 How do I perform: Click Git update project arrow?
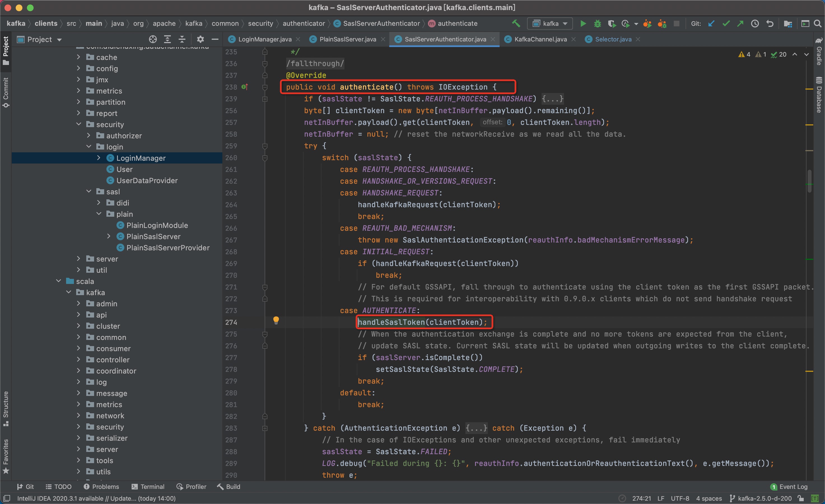pos(711,24)
